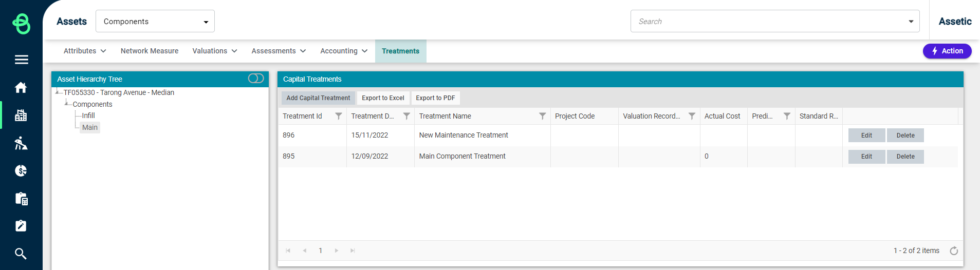Open the Maintenance worker icon in sidebar

21,143
